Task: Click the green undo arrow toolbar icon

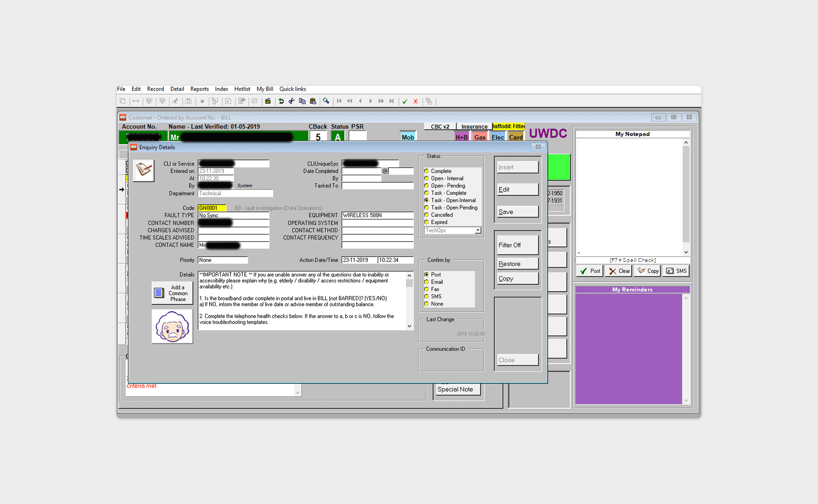Action: (281, 101)
